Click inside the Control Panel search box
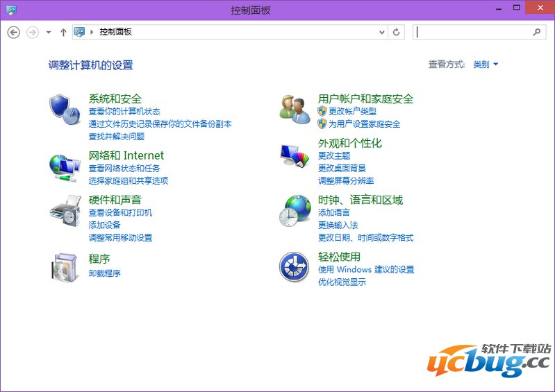The width and height of the screenshot is (555, 392). pyautogui.click(x=472, y=32)
